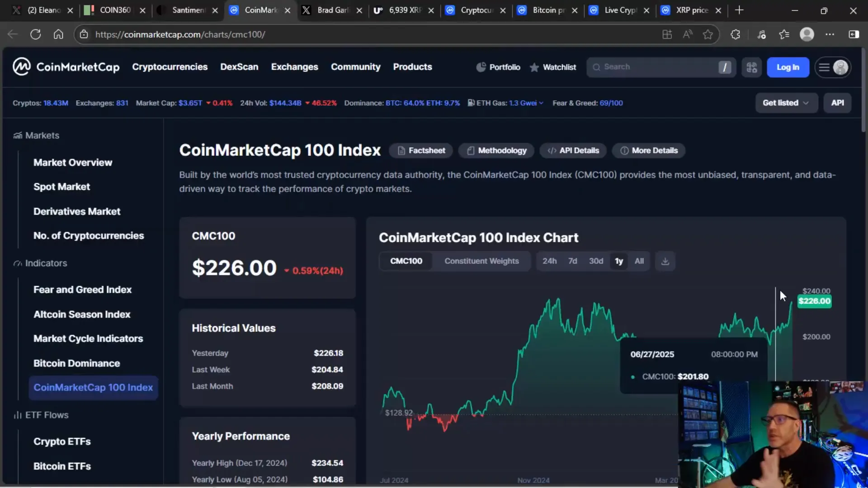Screen dimensions: 868x488
Task: Select the 1y chart range
Action: (x=619, y=261)
